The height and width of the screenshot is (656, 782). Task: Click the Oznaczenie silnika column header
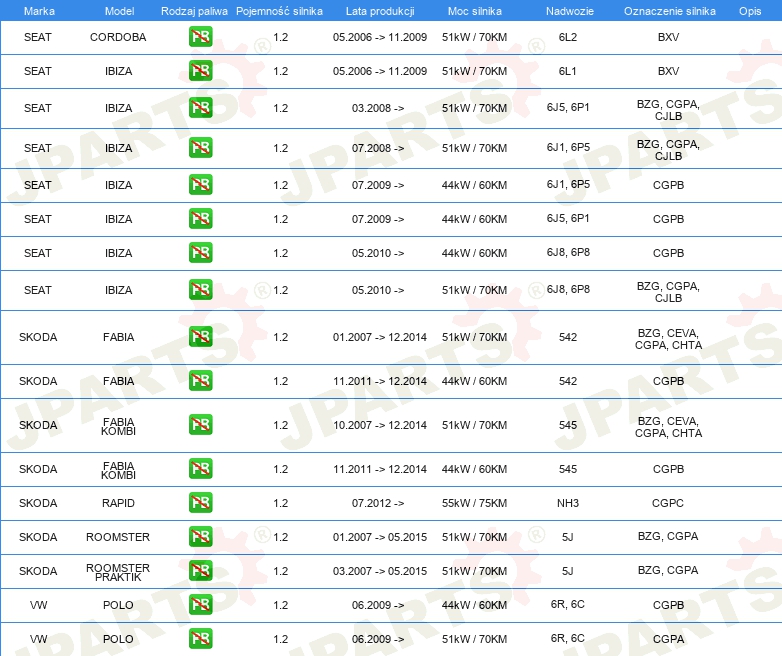click(x=669, y=11)
